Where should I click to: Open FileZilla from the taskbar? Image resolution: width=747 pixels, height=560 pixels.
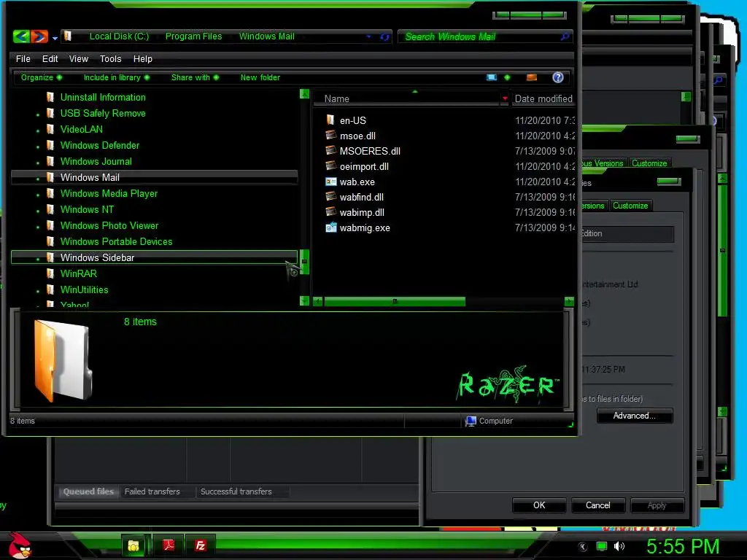[x=200, y=545]
